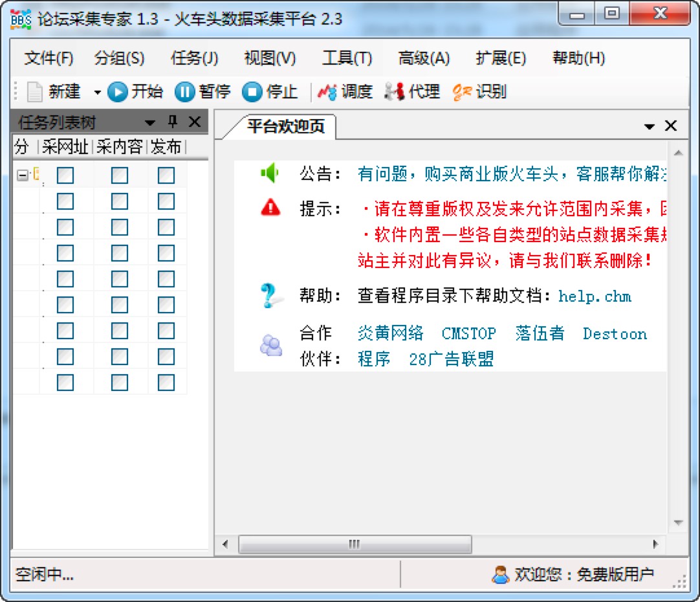The width and height of the screenshot is (700, 602).
Task: Check 采内容 box in the first row
Action: coord(120,175)
